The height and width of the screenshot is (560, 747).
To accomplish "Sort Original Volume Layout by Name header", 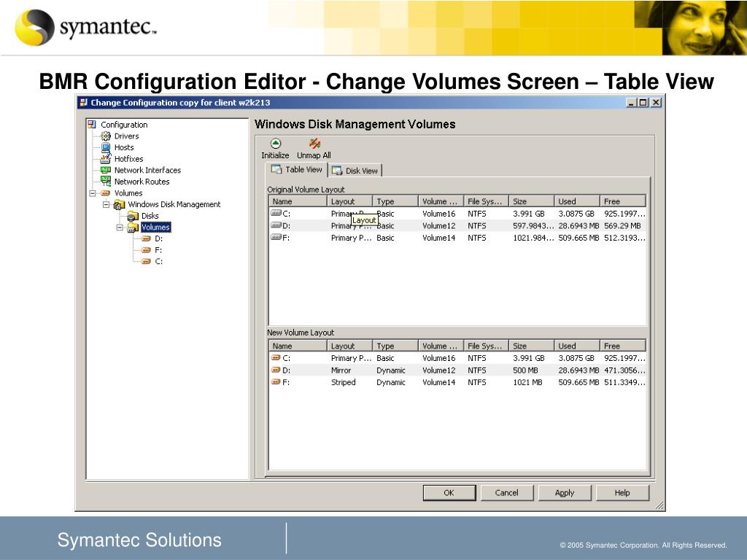I will point(298,201).
